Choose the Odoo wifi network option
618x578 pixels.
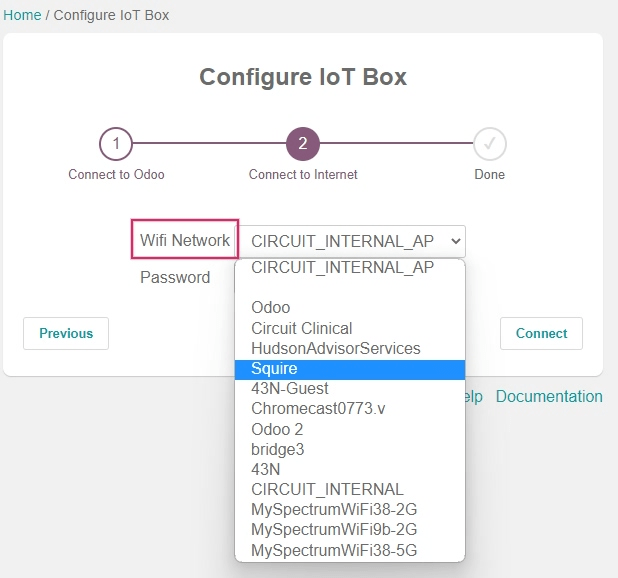pyautogui.click(x=271, y=308)
